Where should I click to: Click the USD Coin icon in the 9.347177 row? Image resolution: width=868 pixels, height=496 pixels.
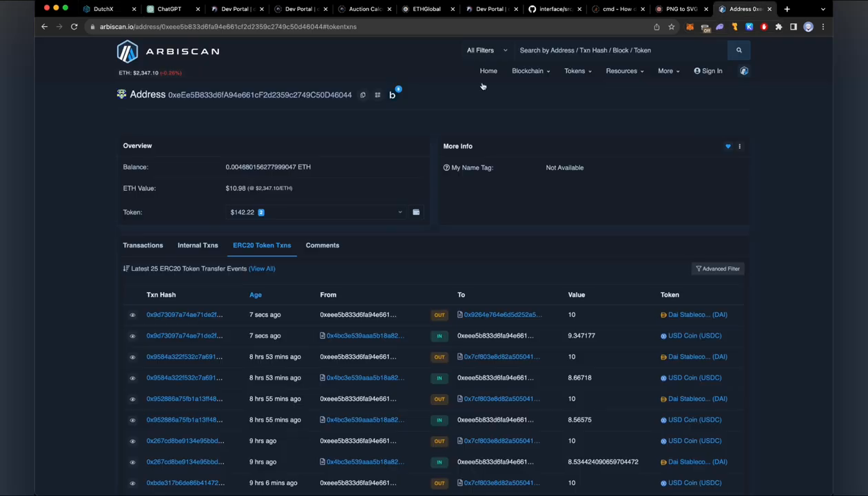663,336
